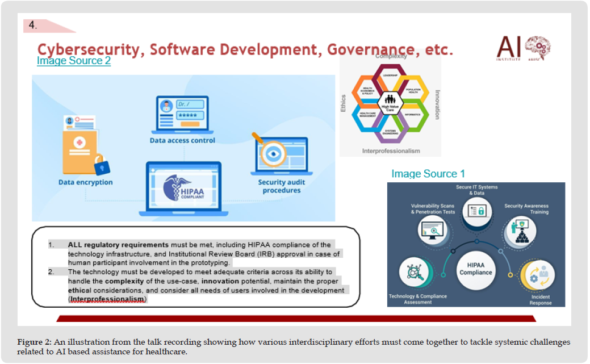
Task: Click the High Value Care center hexagon
Action: pyautogui.click(x=390, y=104)
